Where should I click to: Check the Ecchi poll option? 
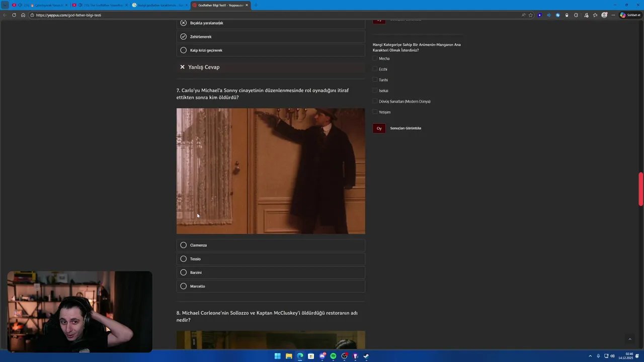(375, 69)
